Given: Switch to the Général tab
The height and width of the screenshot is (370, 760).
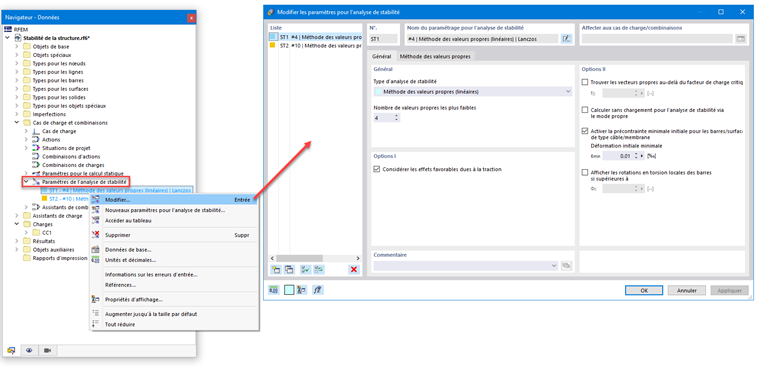Looking at the screenshot, I should 381,56.
